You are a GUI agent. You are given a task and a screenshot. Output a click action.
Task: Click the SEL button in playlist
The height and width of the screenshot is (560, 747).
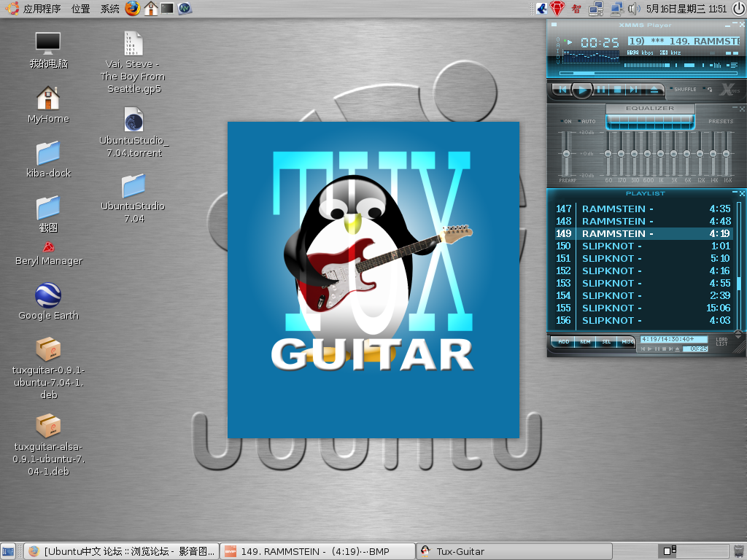[x=606, y=341]
